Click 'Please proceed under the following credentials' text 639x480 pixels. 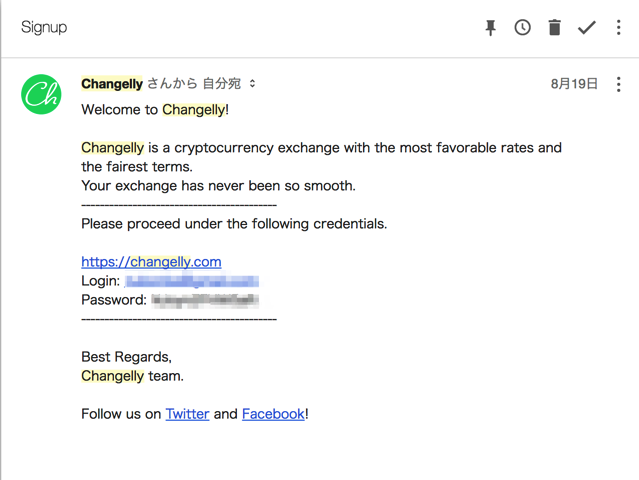pos(234,224)
